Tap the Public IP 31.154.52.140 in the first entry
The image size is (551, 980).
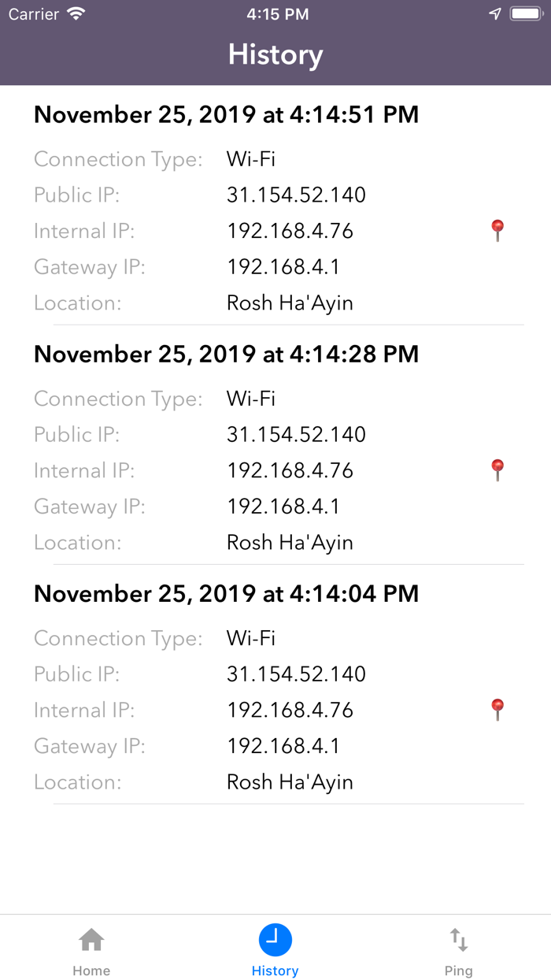[x=296, y=195]
